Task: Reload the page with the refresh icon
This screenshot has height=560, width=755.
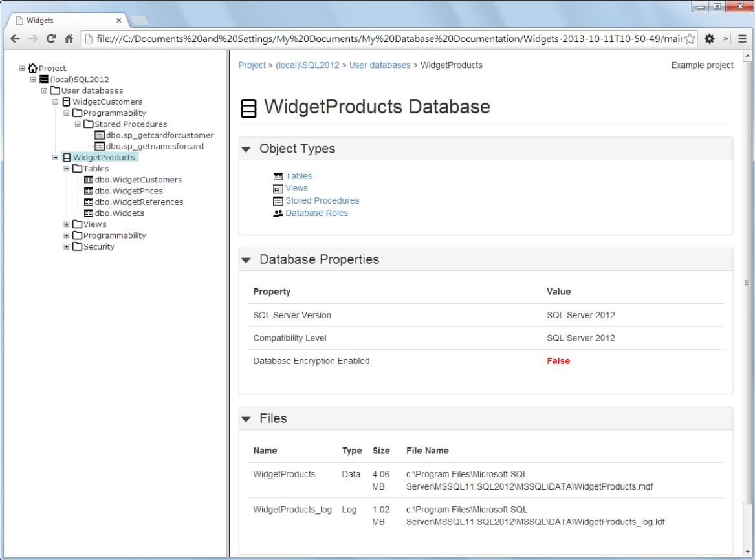Action: point(51,39)
